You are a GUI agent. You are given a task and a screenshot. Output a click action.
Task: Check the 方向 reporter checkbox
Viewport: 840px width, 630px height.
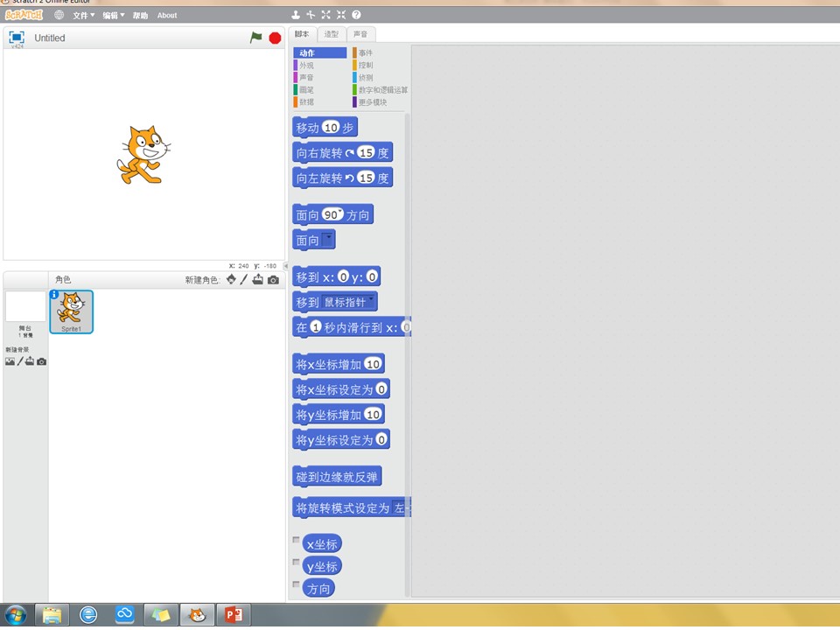click(x=297, y=585)
